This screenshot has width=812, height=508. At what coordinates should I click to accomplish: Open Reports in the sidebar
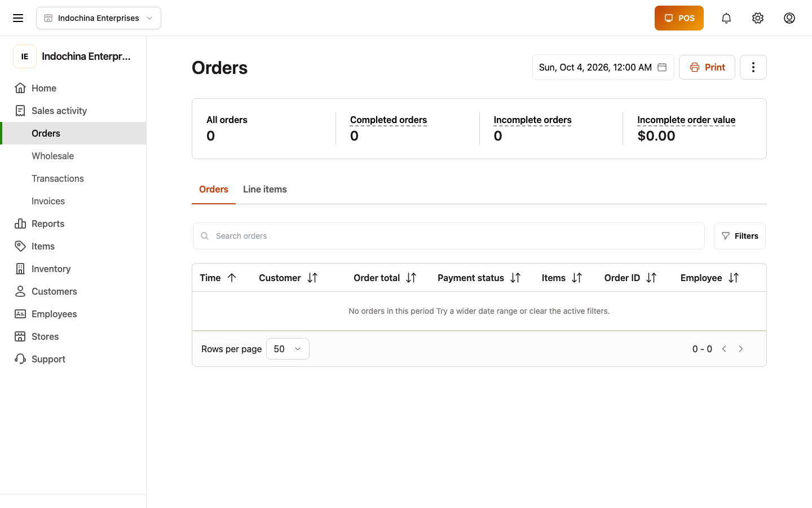point(73,224)
